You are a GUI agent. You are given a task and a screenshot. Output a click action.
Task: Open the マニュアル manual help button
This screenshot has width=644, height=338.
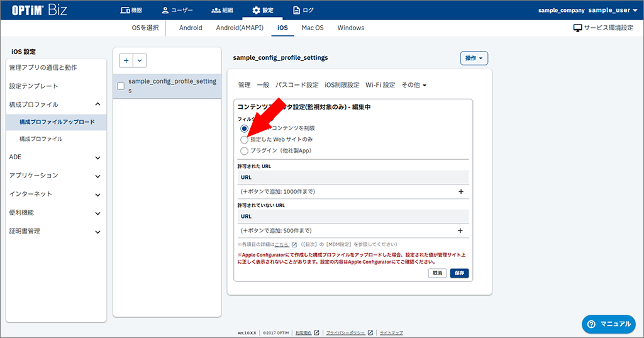[x=609, y=324]
